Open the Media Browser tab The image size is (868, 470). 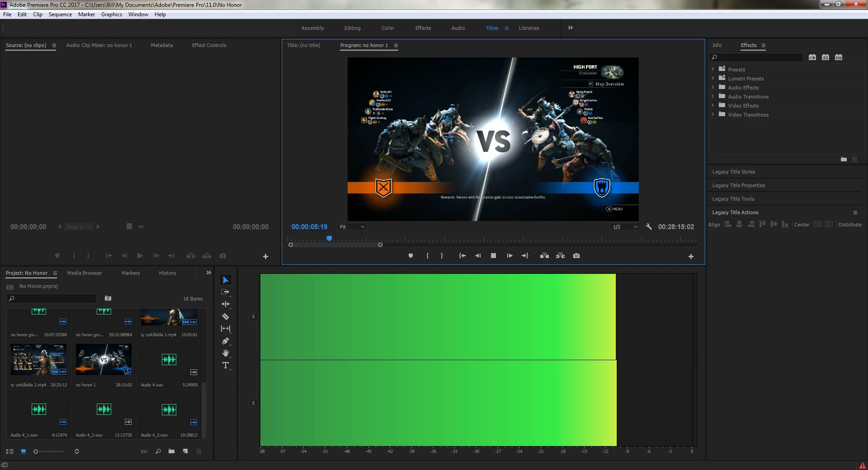[x=85, y=273]
